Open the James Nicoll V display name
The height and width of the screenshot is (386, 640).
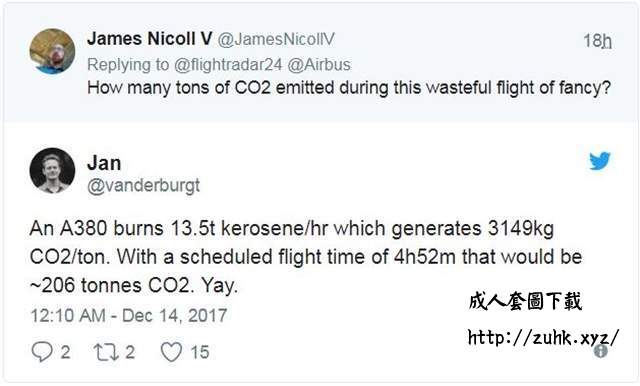click(149, 39)
